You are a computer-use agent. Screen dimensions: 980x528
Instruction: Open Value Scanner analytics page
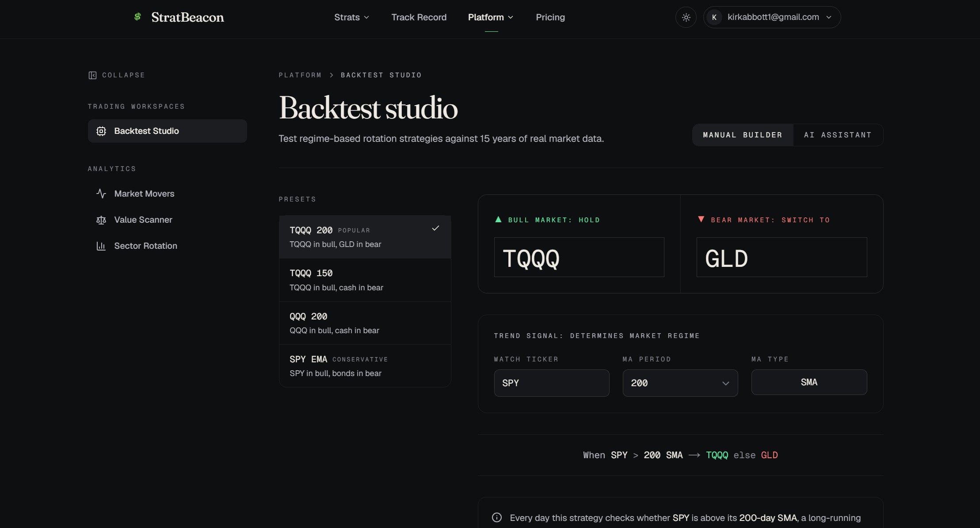pyautogui.click(x=168, y=220)
